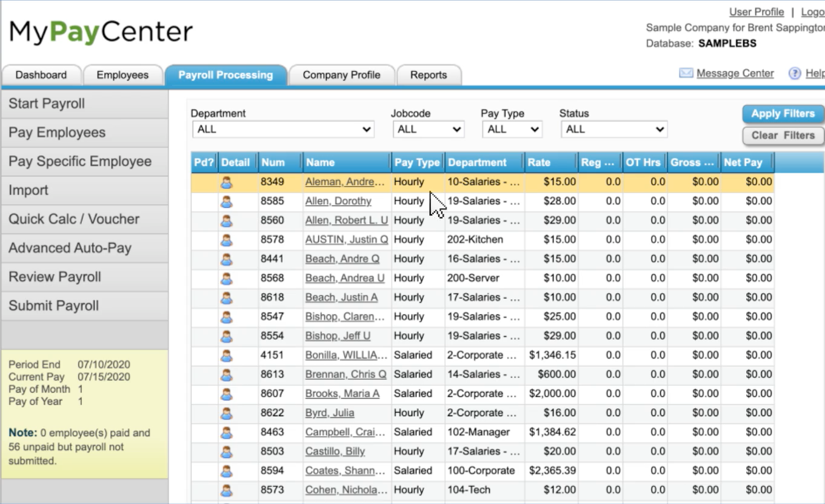Open the Message Center link
This screenshot has height=504, width=825.
point(735,73)
